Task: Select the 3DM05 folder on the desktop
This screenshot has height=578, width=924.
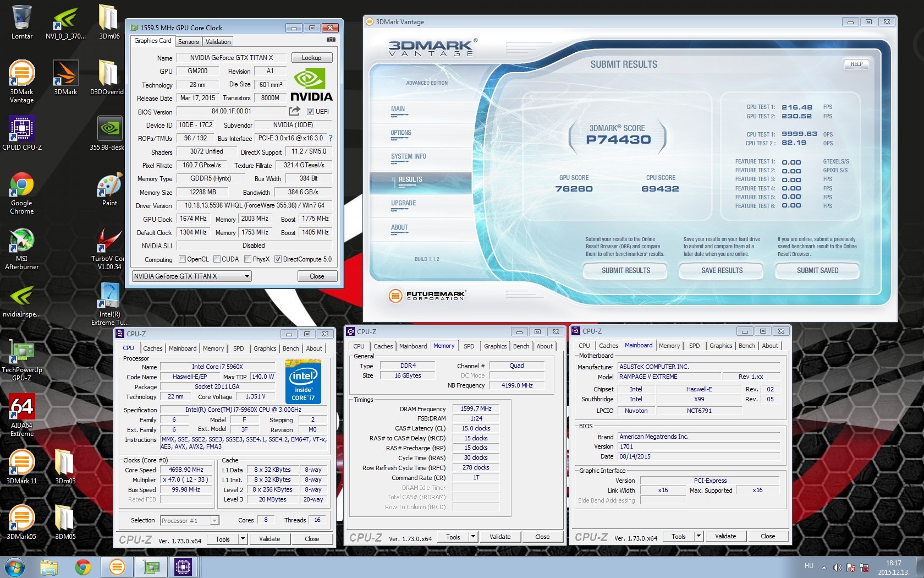Action: (x=65, y=522)
